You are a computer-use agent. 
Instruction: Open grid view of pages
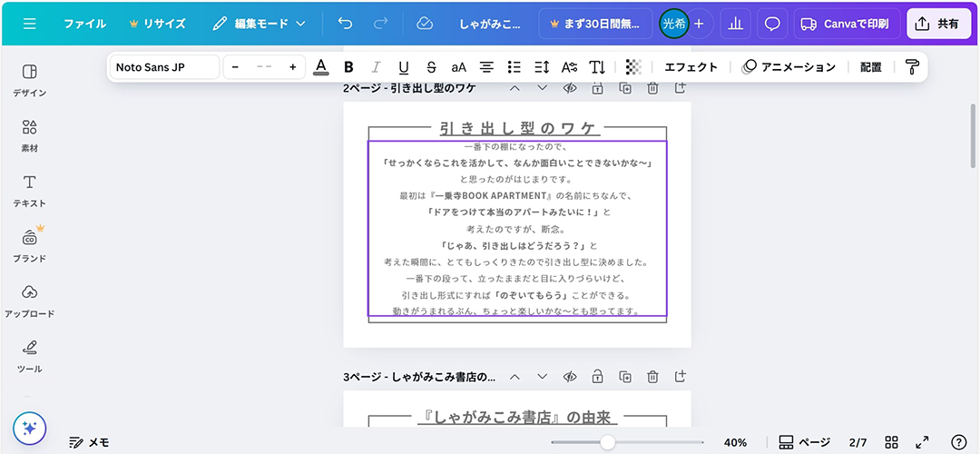[892, 442]
